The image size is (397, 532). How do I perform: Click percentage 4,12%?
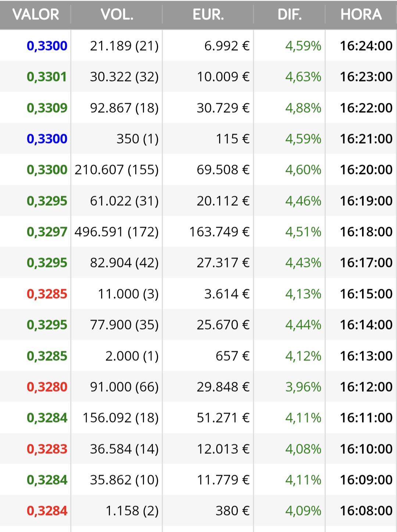point(303,356)
